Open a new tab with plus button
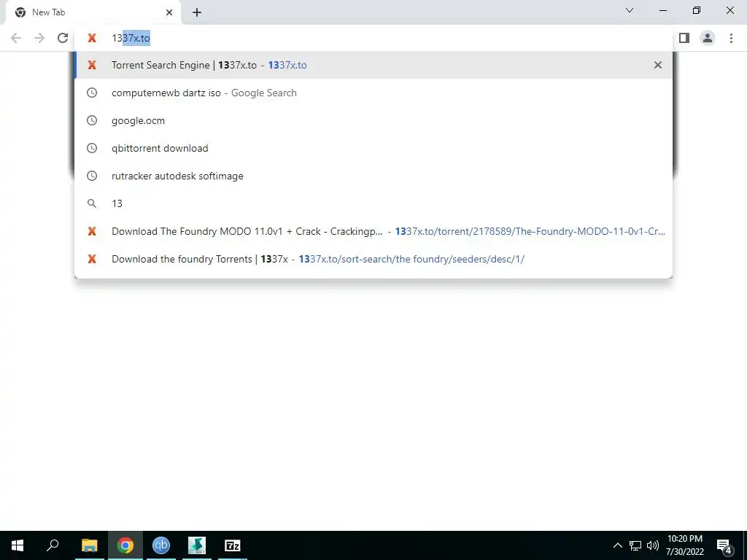This screenshot has height=560, width=747. [197, 12]
